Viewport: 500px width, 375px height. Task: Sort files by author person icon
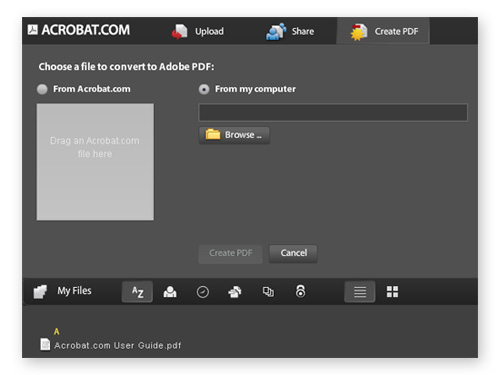(x=170, y=292)
